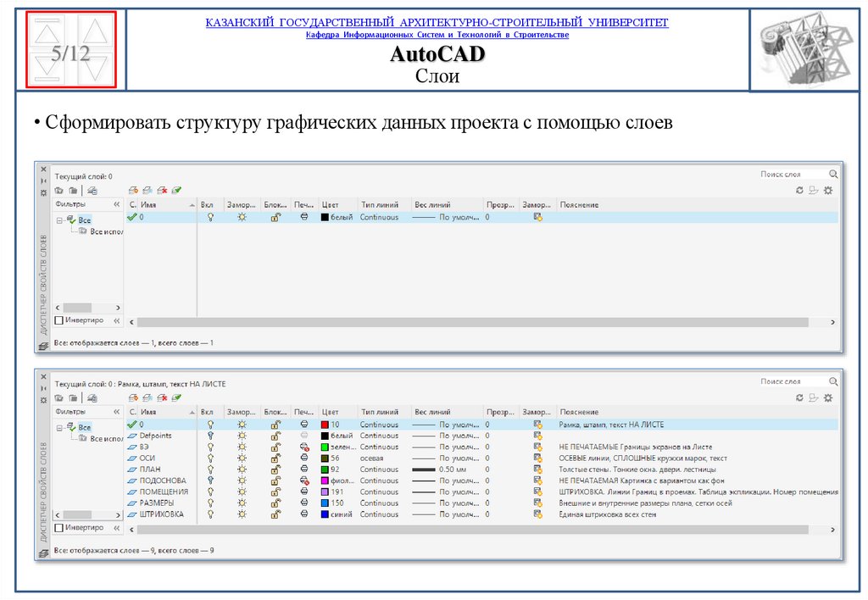Open settings gear at upper panel's top right
The width and height of the screenshot is (868, 600).
[x=828, y=191]
